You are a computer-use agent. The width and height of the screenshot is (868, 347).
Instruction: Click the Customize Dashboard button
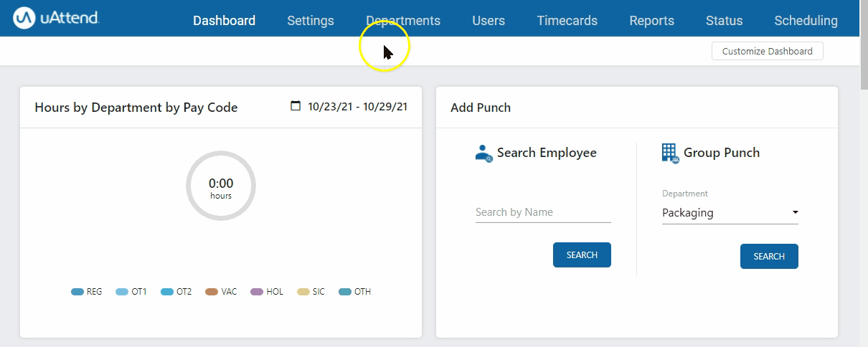(x=767, y=51)
